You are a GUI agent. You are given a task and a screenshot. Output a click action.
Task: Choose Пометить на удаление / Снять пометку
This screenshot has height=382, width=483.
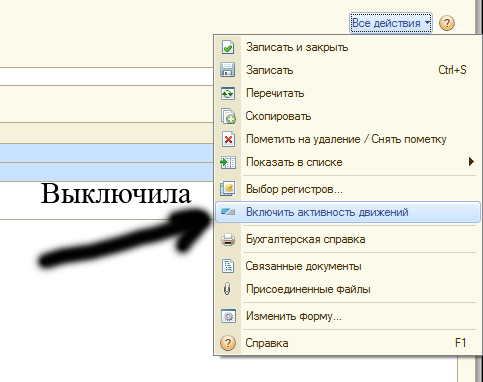(x=347, y=139)
